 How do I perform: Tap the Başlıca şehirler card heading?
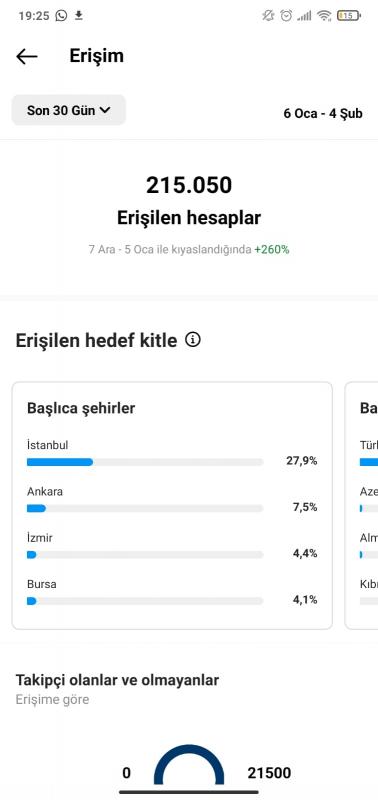click(81, 408)
